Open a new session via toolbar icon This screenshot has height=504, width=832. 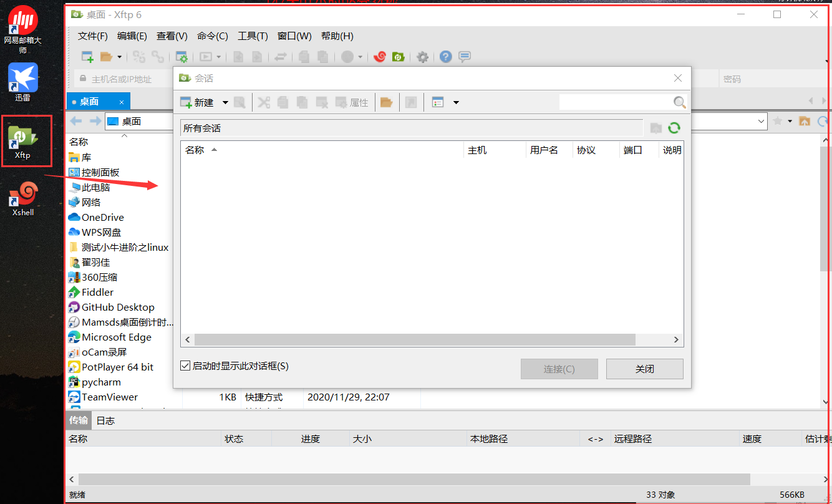tap(87, 56)
